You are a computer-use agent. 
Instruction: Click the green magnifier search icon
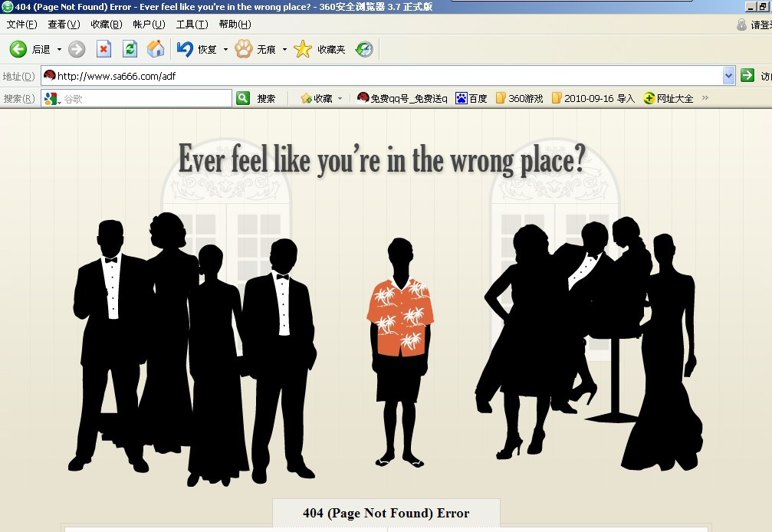(x=243, y=98)
